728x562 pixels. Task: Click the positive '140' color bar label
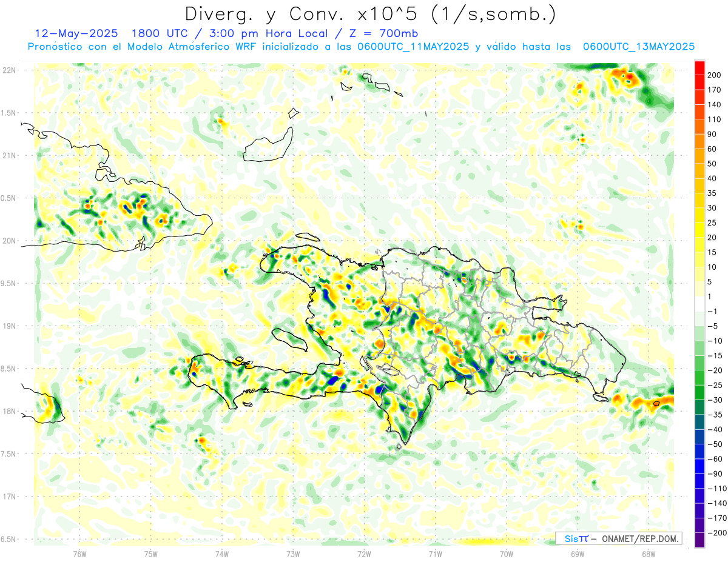click(715, 105)
